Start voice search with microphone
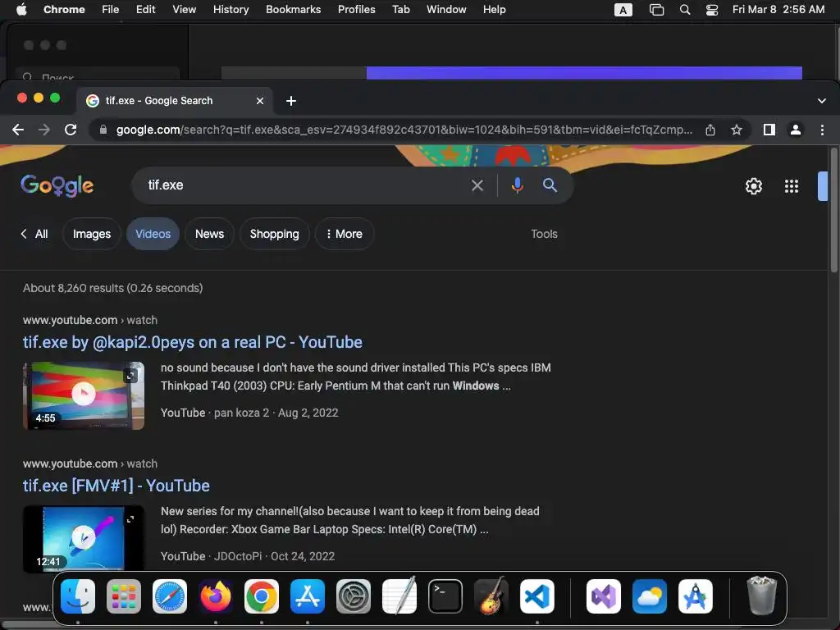The width and height of the screenshot is (840, 630). point(517,185)
